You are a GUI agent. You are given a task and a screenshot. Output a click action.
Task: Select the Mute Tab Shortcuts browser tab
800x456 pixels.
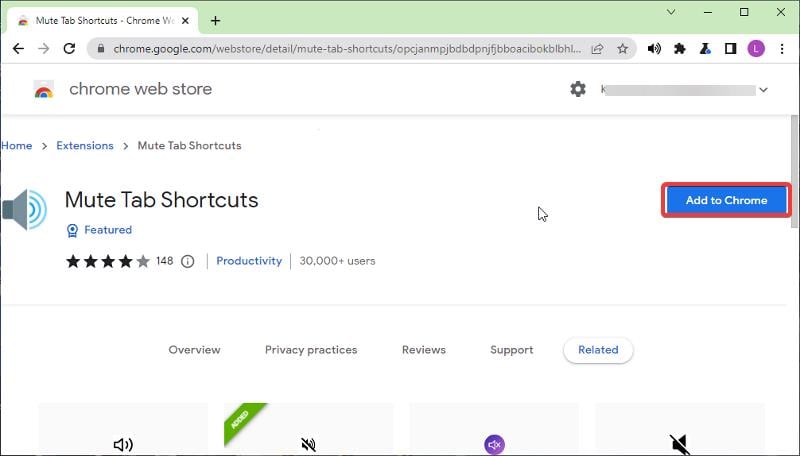point(102,21)
